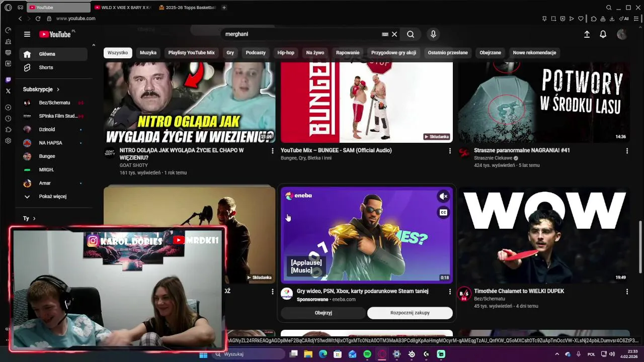This screenshot has height=362, width=644.
Task: Open the Amar subscription
Action: (54, 183)
